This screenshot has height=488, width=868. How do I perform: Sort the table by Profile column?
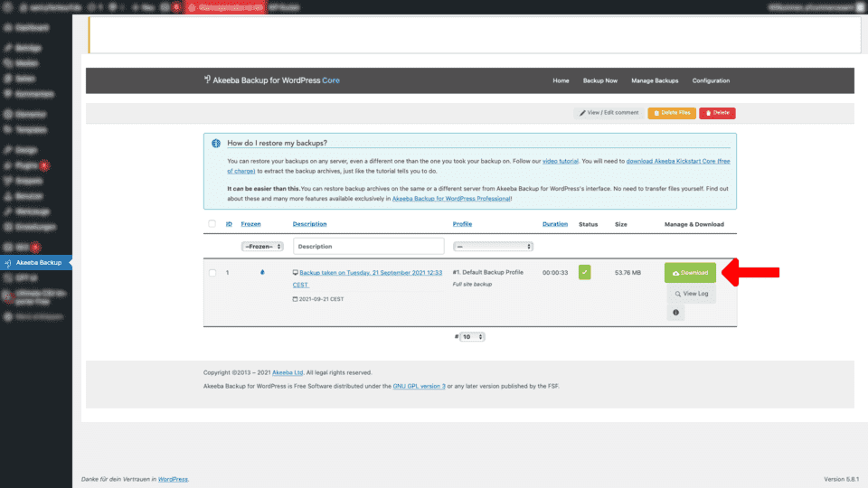462,224
